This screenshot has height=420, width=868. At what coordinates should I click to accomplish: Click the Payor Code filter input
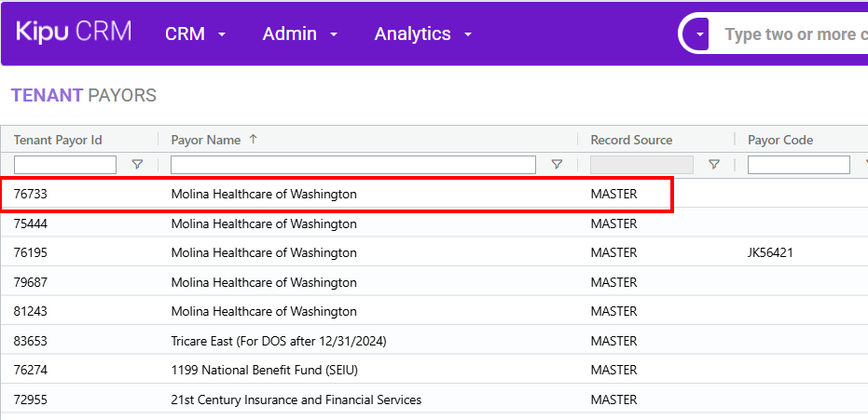[799, 165]
